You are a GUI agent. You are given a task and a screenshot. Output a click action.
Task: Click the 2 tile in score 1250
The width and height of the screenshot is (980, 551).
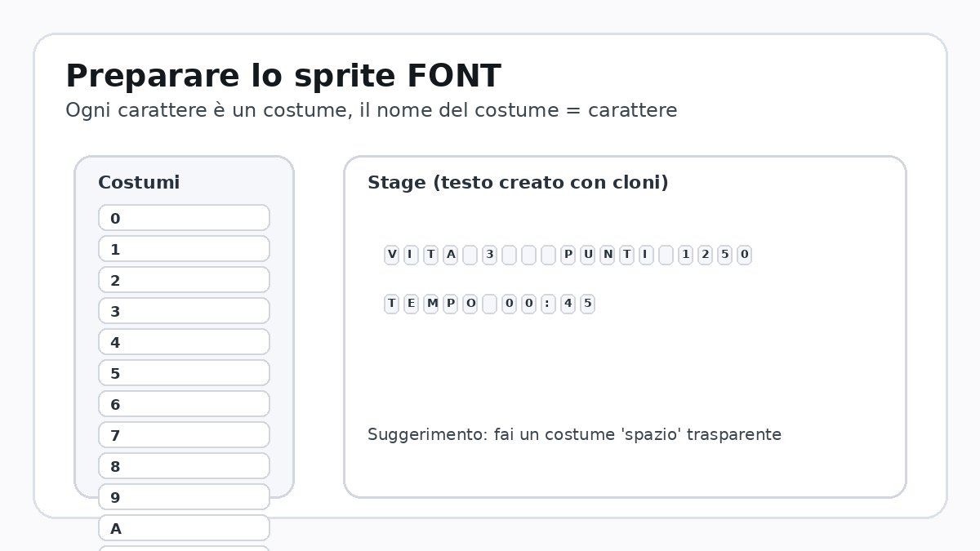(706, 255)
